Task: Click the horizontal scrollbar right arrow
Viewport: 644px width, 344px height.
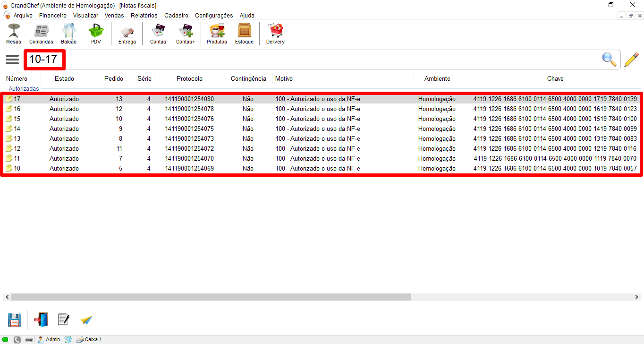Action: (637, 297)
